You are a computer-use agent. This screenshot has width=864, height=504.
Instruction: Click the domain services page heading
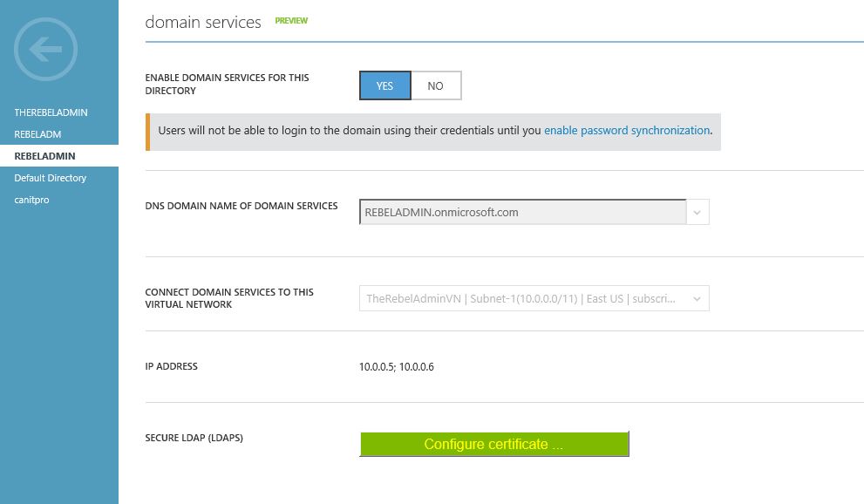point(203,22)
